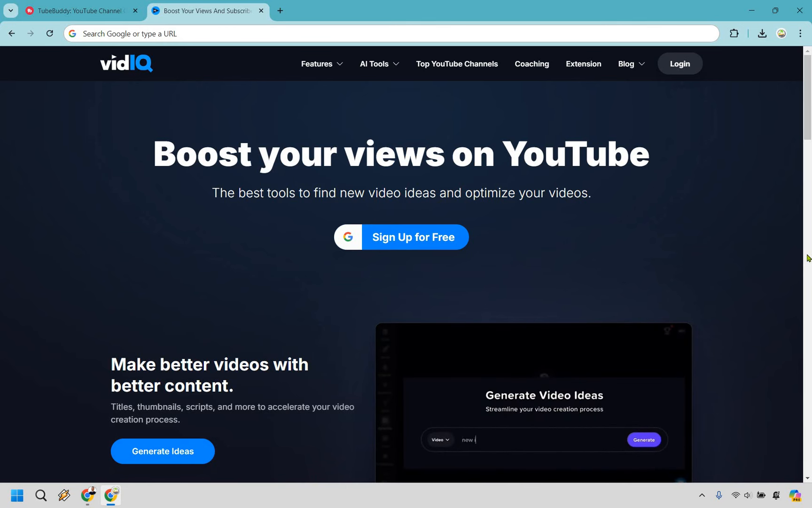Open the tab search dropdown arrow
812x508 pixels.
coord(10,10)
